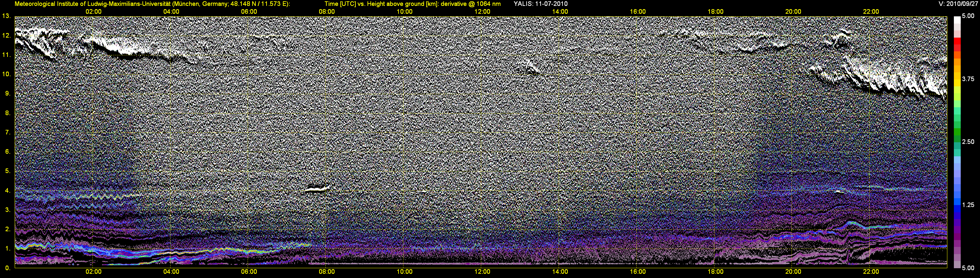Click the 5.00 value at the color scale bottom

pyautogui.click(x=968, y=268)
